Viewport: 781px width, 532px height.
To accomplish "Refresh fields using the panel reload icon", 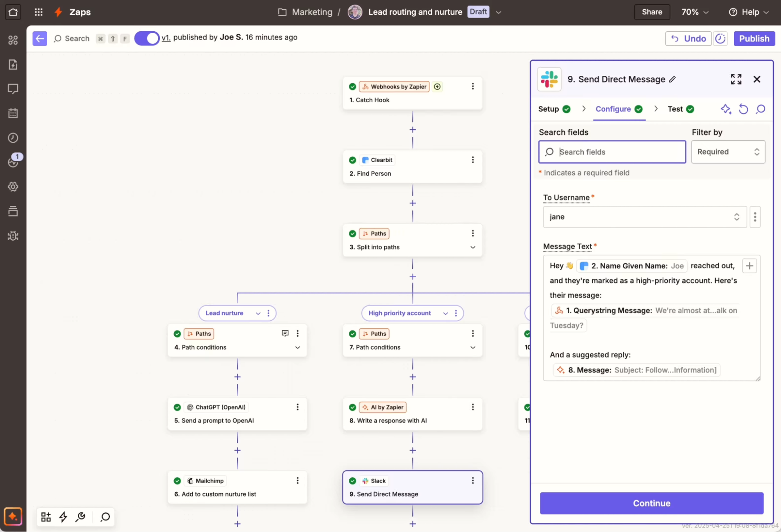I will tap(743, 109).
